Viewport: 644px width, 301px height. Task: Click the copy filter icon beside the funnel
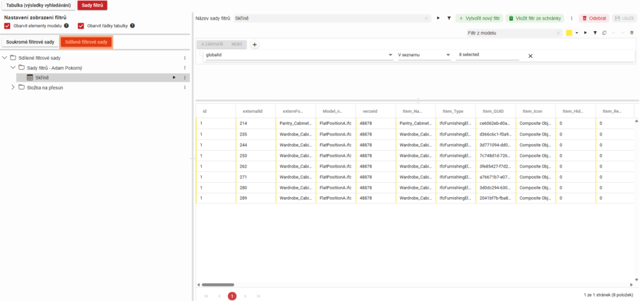click(604, 33)
